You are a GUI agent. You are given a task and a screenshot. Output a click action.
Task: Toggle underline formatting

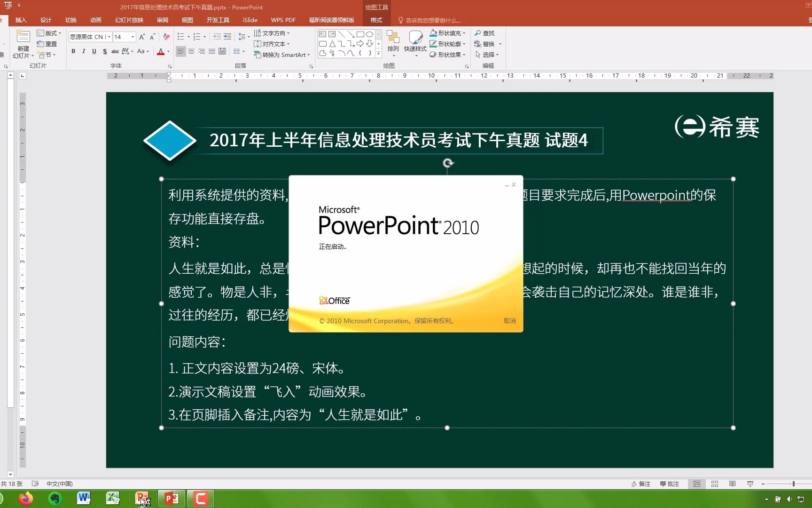click(x=94, y=51)
